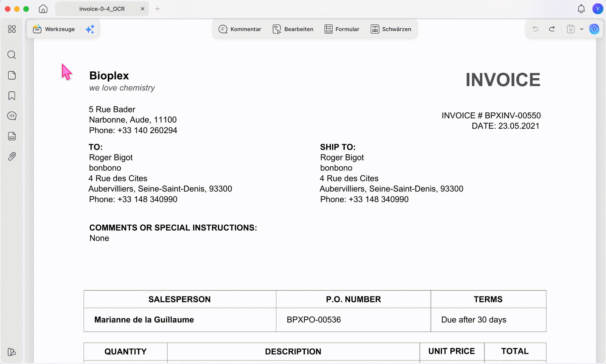Open the search magnifier in sidebar
Screen dimensions: 606x364
[12, 55]
